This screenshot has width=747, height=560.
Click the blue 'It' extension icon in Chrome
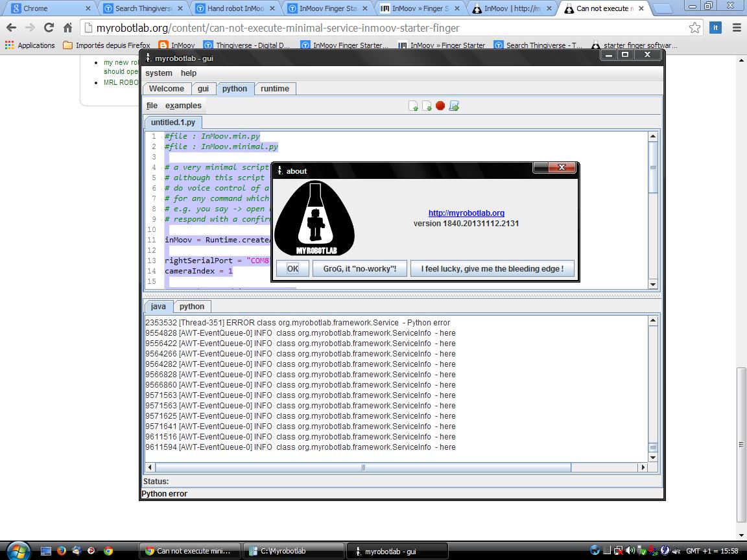click(x=715, y=28)
